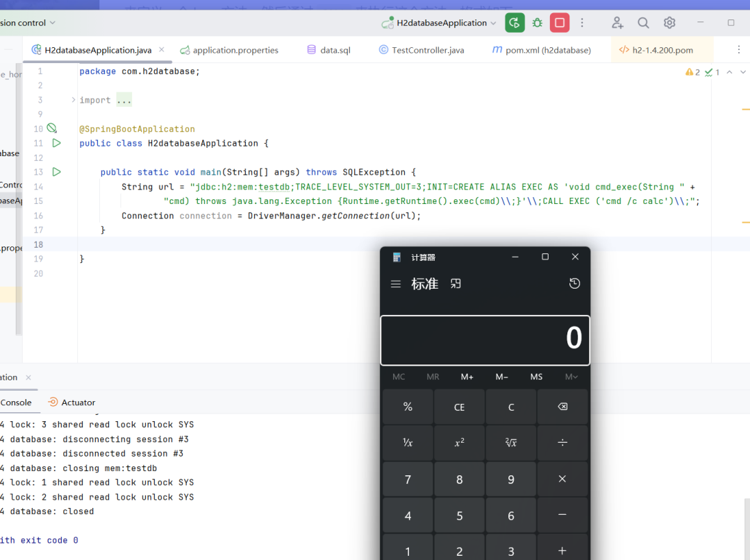
Task: Open the Code With Me user icon
Action: click(x=617, y=23)
